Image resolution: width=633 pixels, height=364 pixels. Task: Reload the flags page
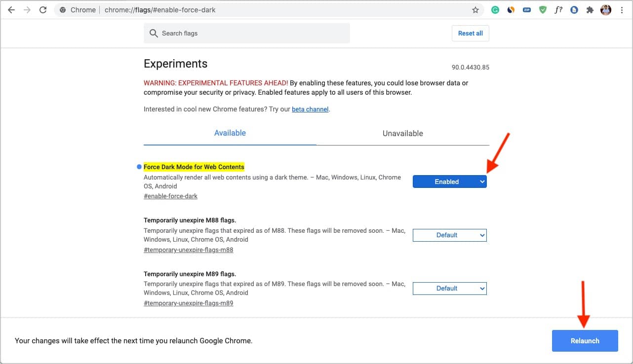coord(43,10)
